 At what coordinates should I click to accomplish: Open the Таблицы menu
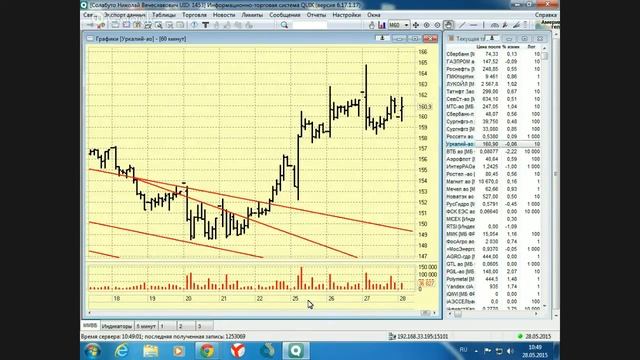pyautogui.click(x=164, y=15)
